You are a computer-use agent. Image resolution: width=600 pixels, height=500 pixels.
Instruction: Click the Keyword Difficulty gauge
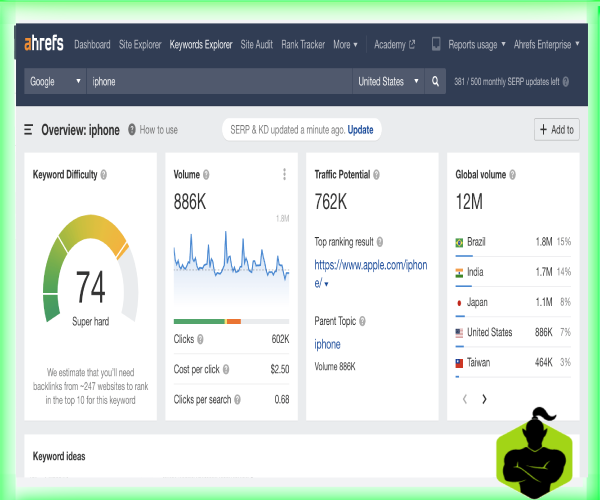90,268
